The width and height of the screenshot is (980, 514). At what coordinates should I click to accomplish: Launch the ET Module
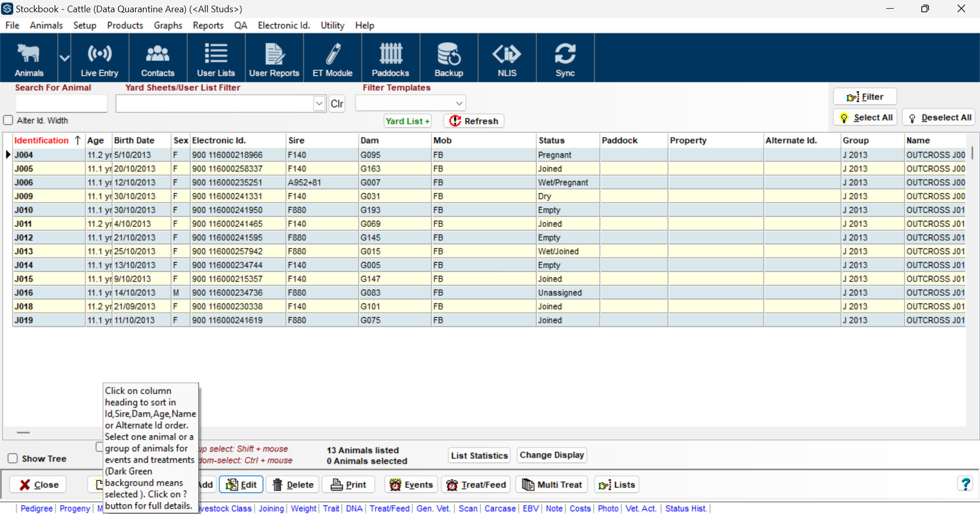click(332, 59)
